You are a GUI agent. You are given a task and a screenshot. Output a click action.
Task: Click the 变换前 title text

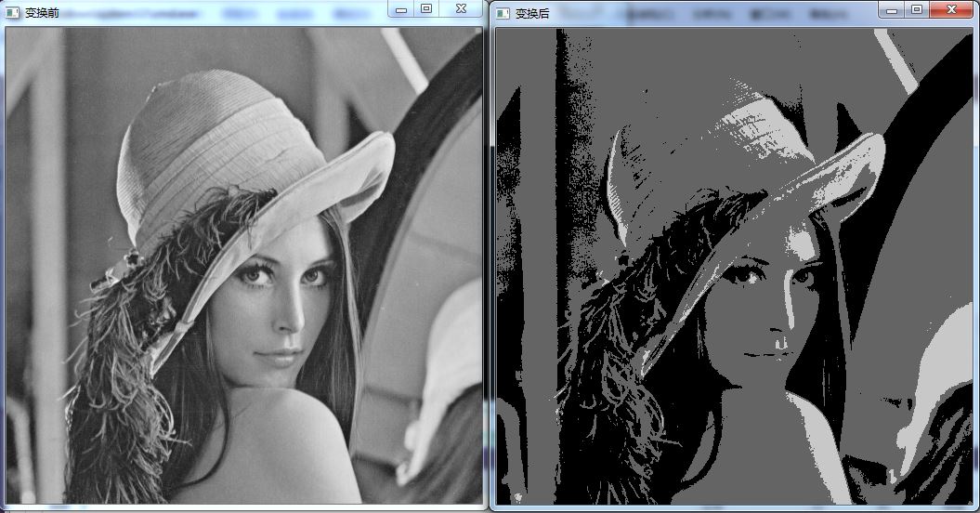click(42, 12)
